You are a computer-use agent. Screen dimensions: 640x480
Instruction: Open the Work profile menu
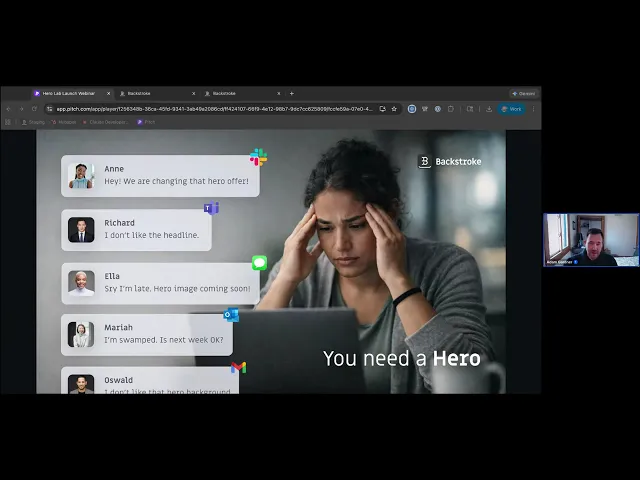[x=511, y=109]
